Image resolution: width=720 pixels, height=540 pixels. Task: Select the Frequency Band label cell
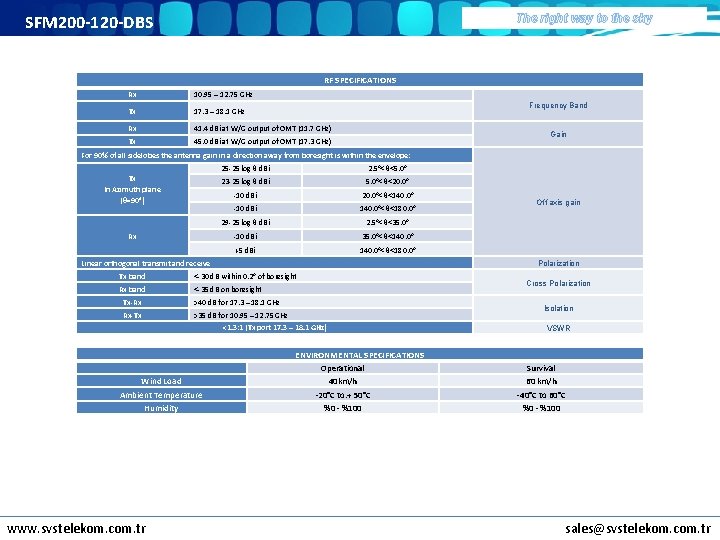point(558,105)
